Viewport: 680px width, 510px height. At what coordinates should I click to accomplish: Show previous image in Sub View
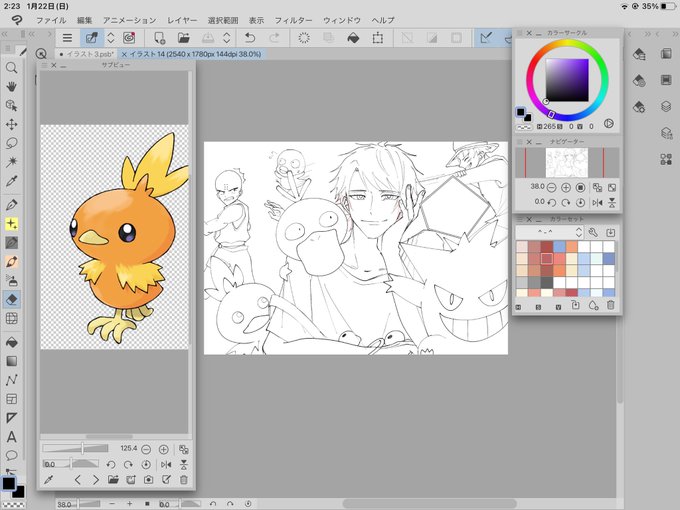coord(78,480)
